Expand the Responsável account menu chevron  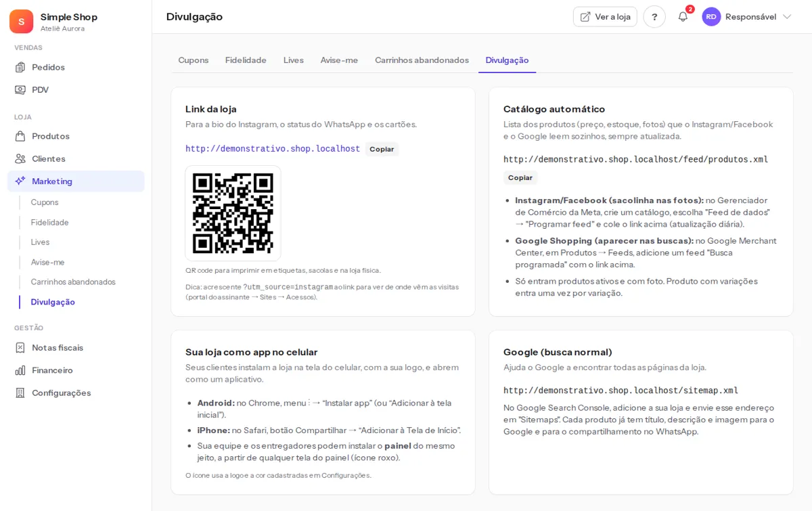(x=787, y=17)
